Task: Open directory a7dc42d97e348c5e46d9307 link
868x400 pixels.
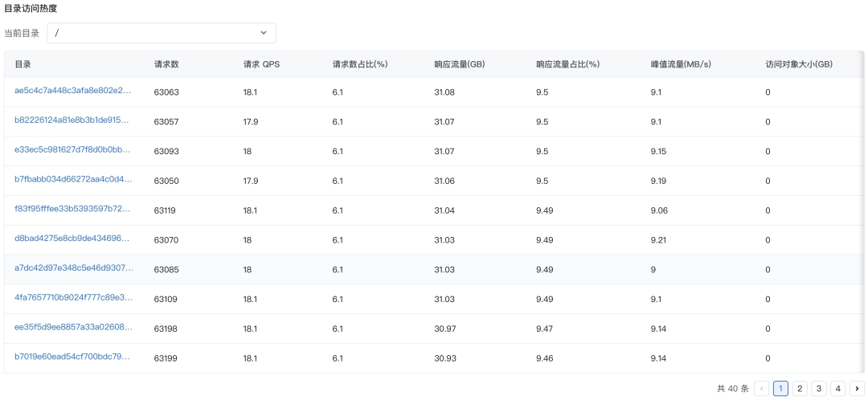Action: click(x=74, y=267)
